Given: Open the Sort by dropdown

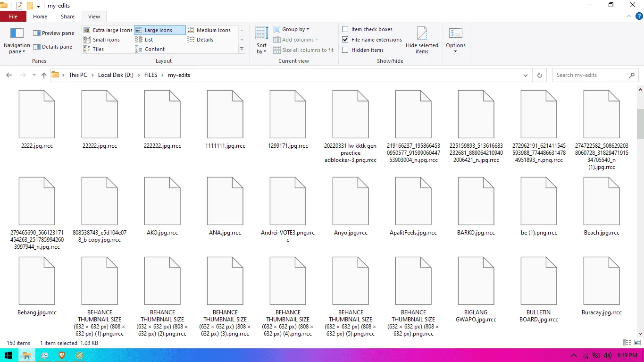Looking at the screenshot, I should [261, 41].
